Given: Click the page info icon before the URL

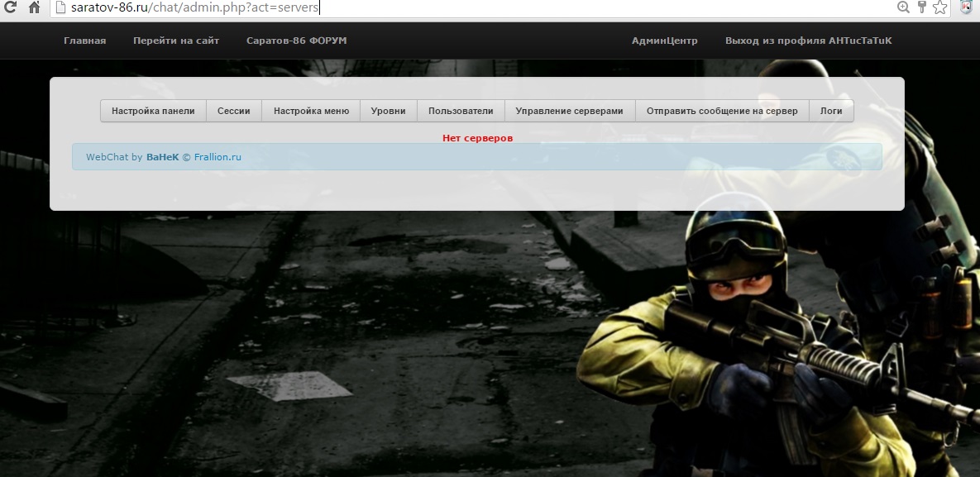Looking at the screenshot, I should (x=60, y=7).
